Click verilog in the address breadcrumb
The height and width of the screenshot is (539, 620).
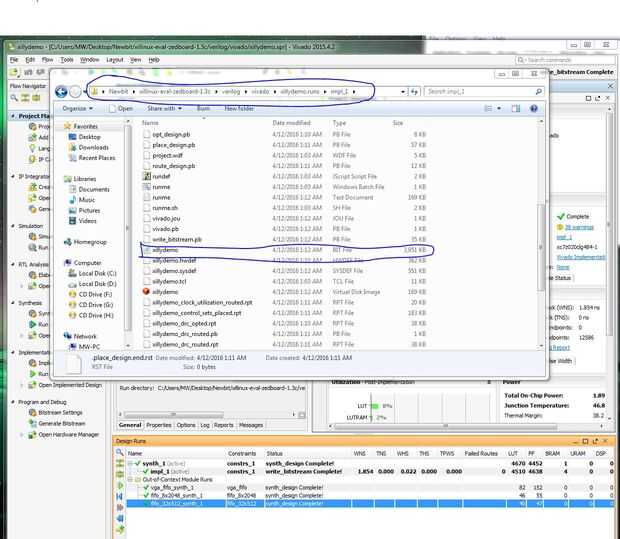pyautogui.click(x=231, y=92)
